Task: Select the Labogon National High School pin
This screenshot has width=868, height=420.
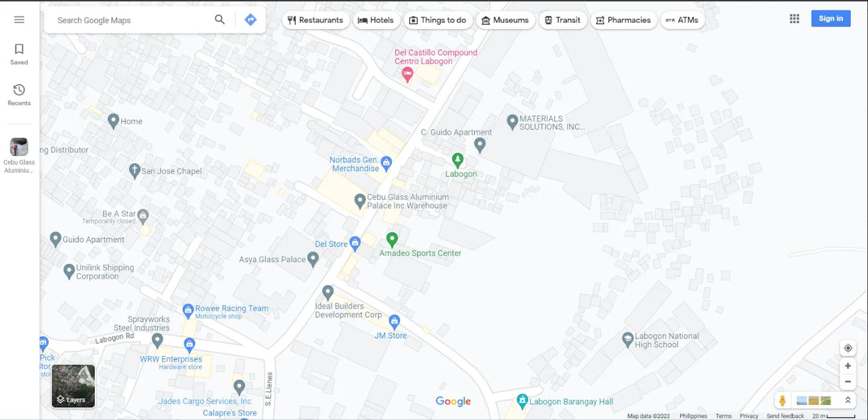Action: pyautogui.click(x=628, y=340)
